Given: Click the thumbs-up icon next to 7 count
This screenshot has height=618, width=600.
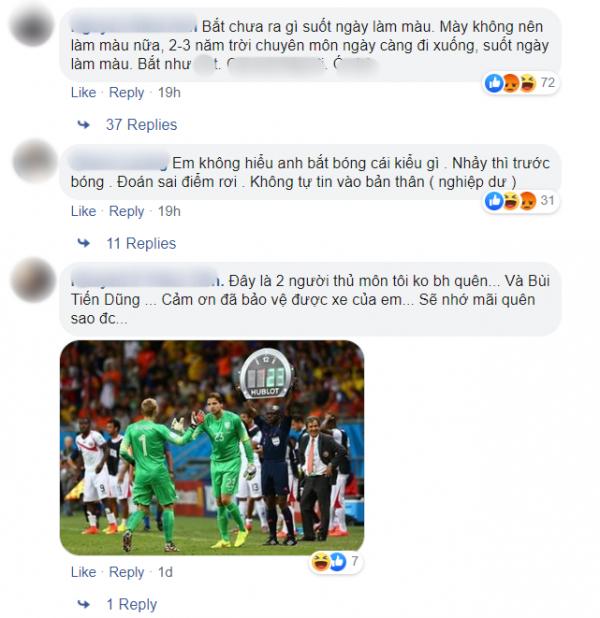Looking at the screenshot, I should (338, 561).
